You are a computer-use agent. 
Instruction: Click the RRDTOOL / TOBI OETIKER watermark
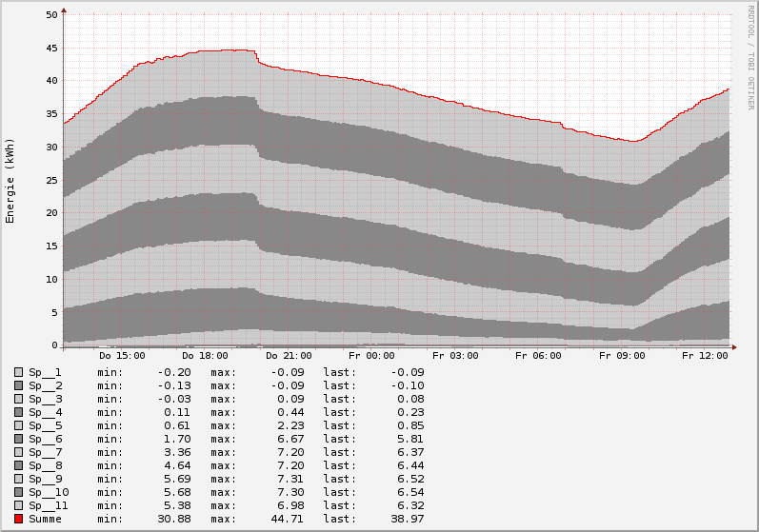tap(750, 57)
